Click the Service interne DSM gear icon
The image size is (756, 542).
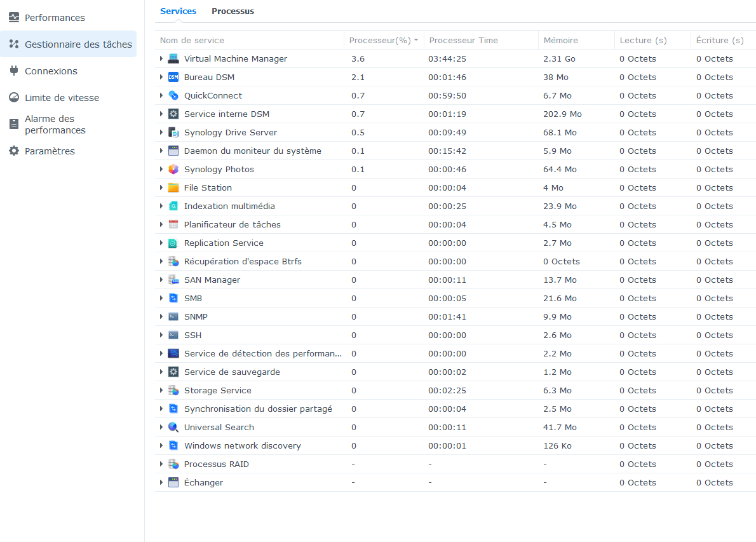[173, 114]
